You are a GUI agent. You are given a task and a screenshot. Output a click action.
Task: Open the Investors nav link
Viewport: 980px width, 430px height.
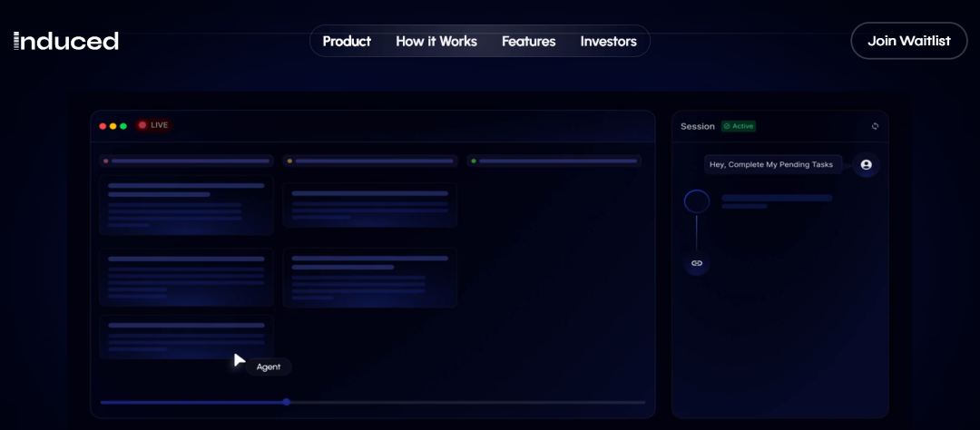click(608, 41)
